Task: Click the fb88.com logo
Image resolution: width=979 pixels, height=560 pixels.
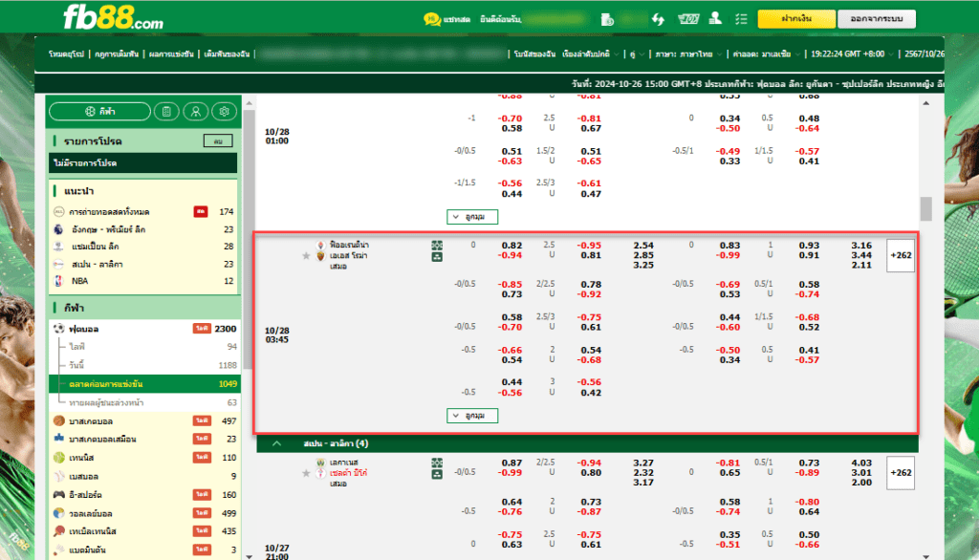Action: tap(113, 17)
